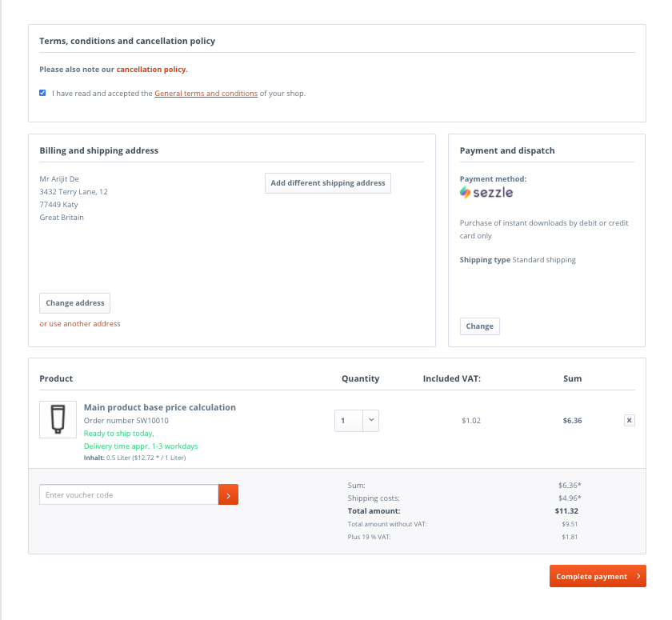Click the quantity box showing 1

coord(346,420)
